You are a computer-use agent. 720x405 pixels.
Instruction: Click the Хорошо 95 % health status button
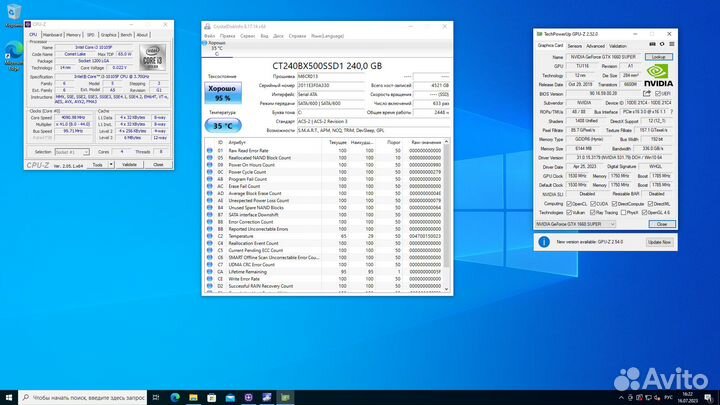click(223, 93)
